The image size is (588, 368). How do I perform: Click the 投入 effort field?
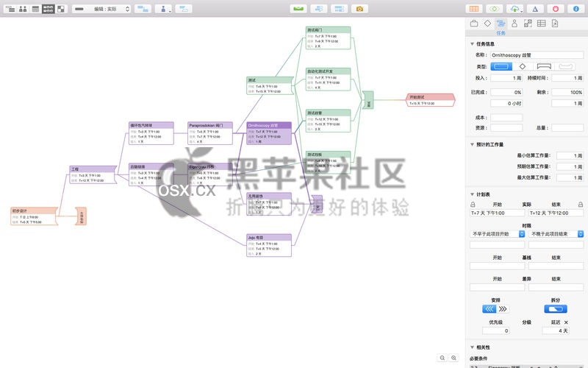(x=506, y=78)
